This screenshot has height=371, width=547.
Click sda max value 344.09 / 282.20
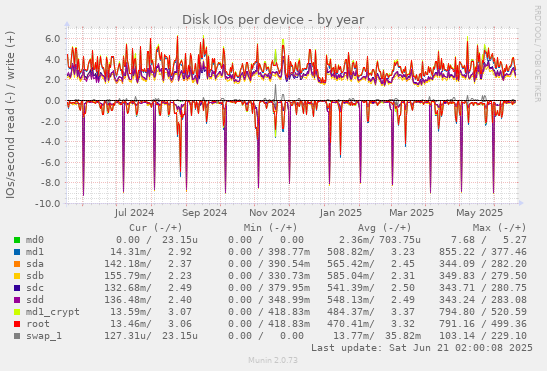click(483, 264)
